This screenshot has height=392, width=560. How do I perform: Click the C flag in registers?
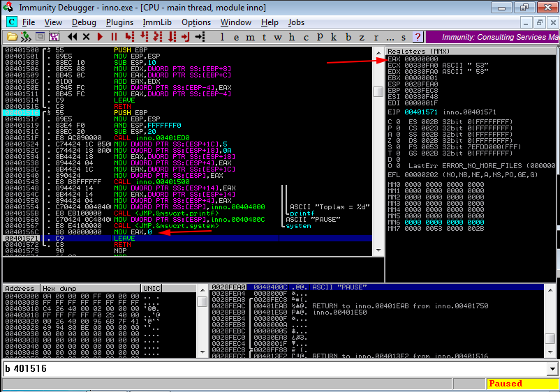tap(394, 122)
